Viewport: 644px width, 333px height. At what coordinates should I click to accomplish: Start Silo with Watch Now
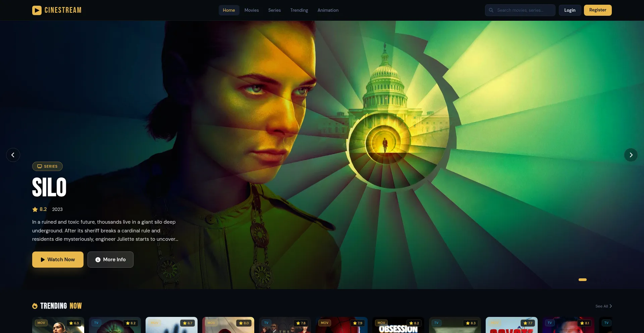(x=58, y=260)
